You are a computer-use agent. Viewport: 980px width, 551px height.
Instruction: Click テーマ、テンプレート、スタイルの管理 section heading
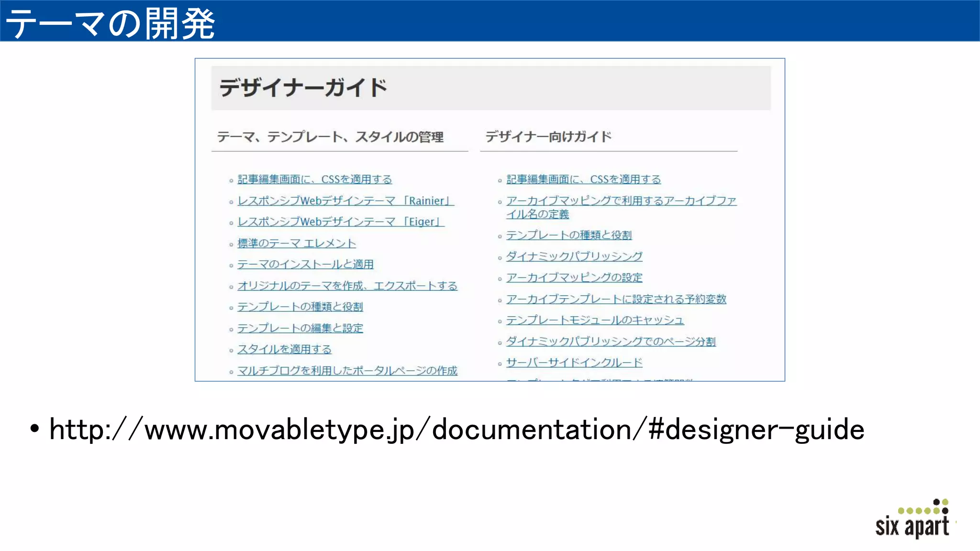click(330, 137)
